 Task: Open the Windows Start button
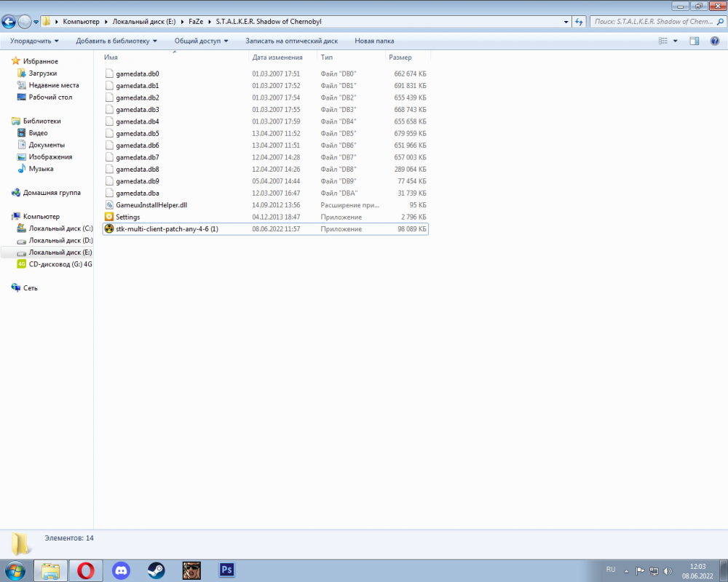click(15, 570)
